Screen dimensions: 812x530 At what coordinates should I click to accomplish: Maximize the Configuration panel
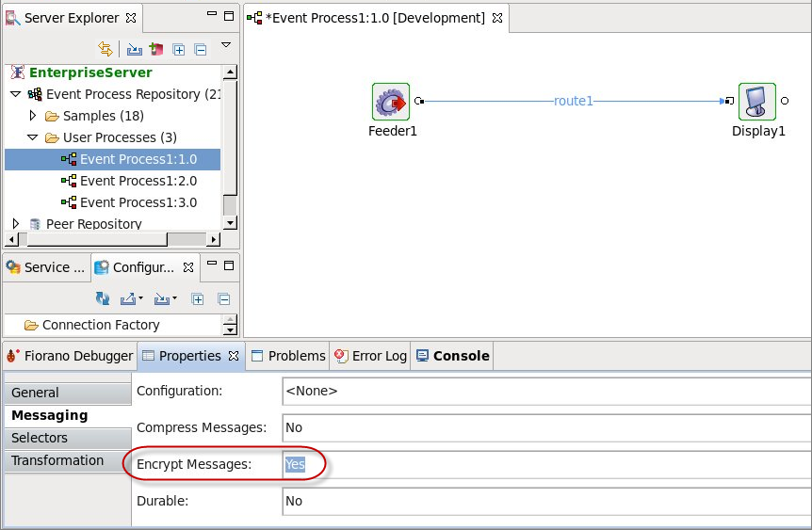pyautogui.click(x=228, y=265)
